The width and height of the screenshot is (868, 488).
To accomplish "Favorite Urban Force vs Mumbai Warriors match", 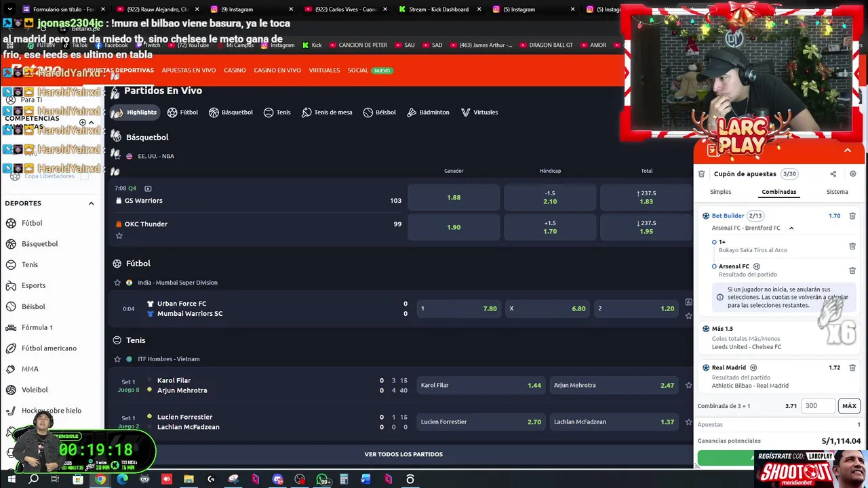I will (688, 316).
